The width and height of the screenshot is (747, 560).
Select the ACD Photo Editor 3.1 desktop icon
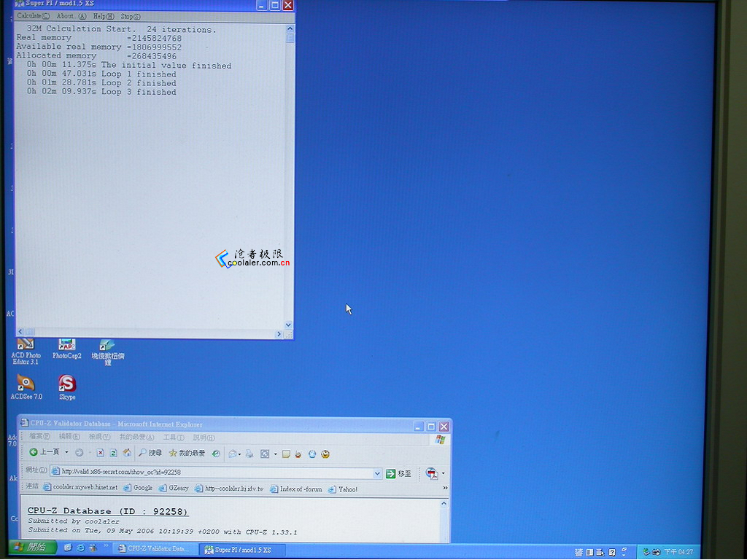26,351
